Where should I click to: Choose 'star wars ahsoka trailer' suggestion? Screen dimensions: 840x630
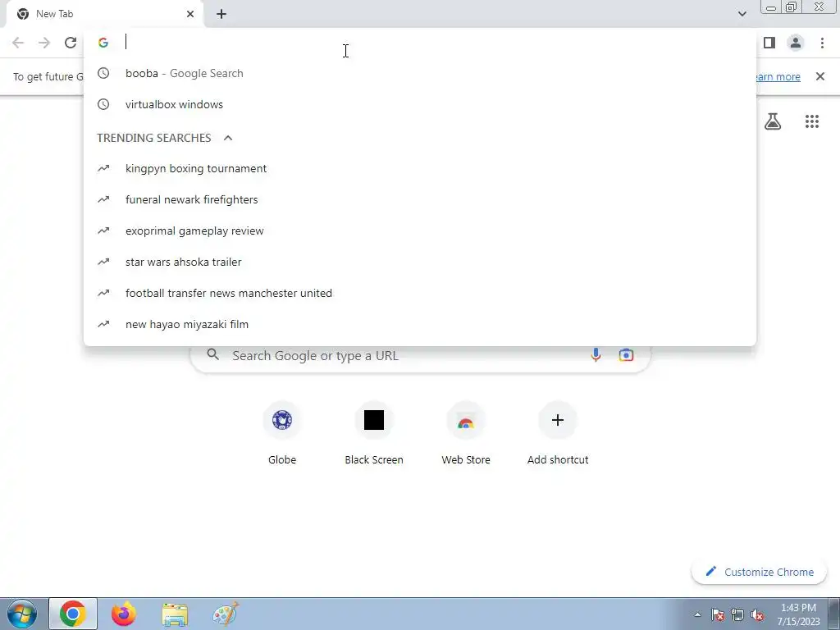coord(420,262)
